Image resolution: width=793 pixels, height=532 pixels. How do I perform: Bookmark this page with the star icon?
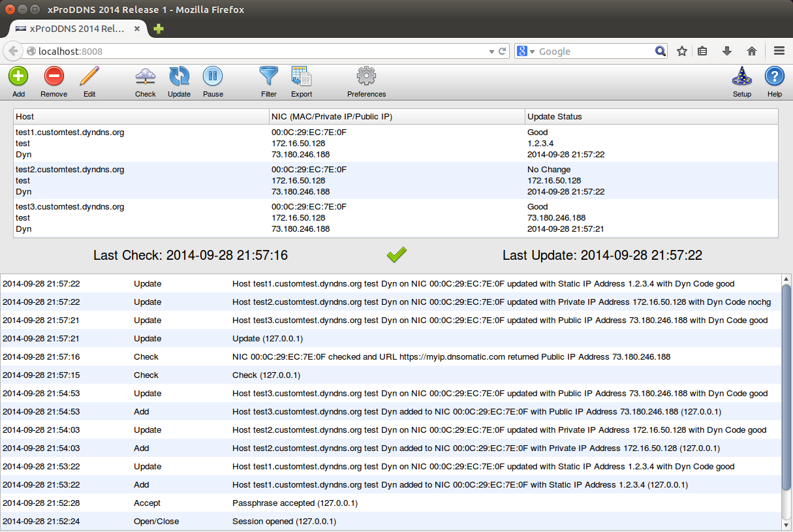tap(682, 51)
